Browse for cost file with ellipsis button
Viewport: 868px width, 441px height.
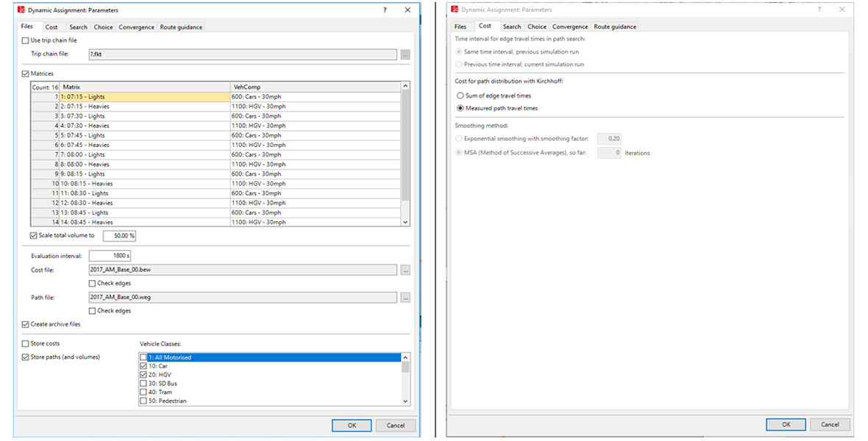click(405, 270)
